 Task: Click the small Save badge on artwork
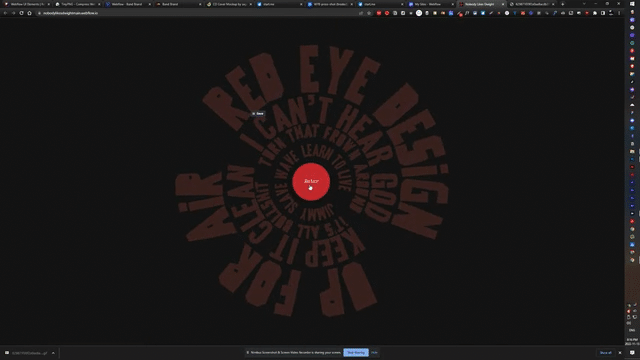coord(258,113)
